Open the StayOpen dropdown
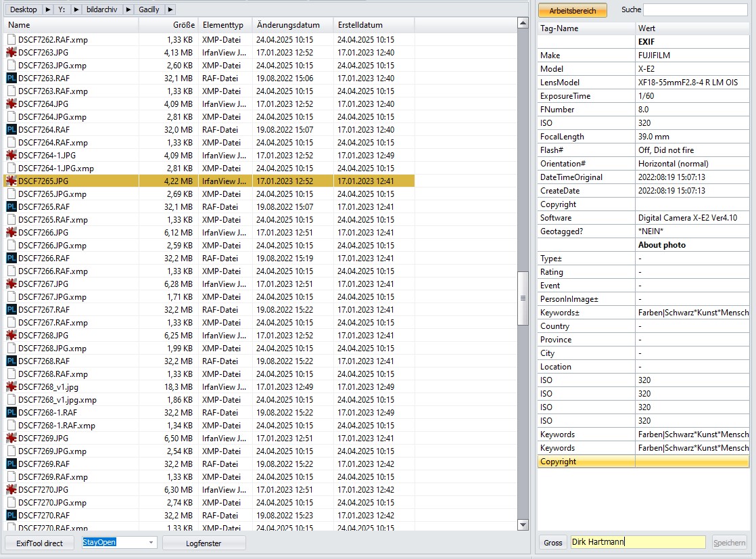Image resolution: width=756 pixels, height=559 pixels. [x=151, y=543]
